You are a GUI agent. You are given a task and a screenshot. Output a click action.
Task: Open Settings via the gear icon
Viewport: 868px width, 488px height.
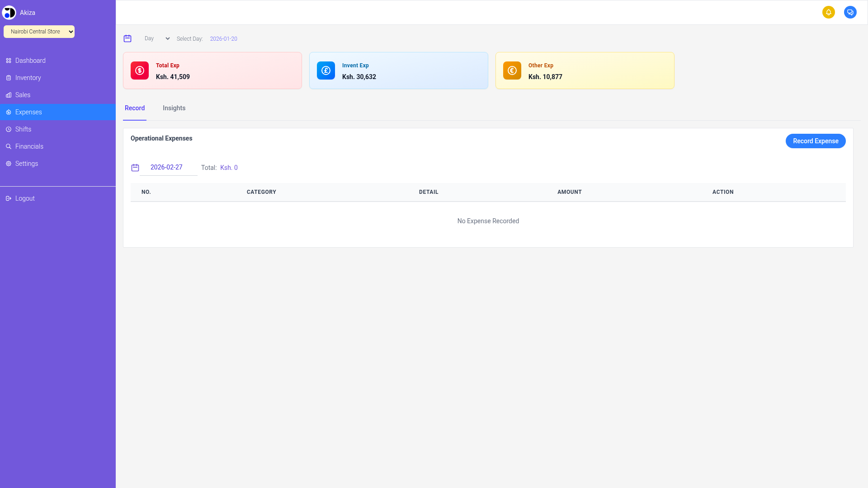(x=8, y=164)
